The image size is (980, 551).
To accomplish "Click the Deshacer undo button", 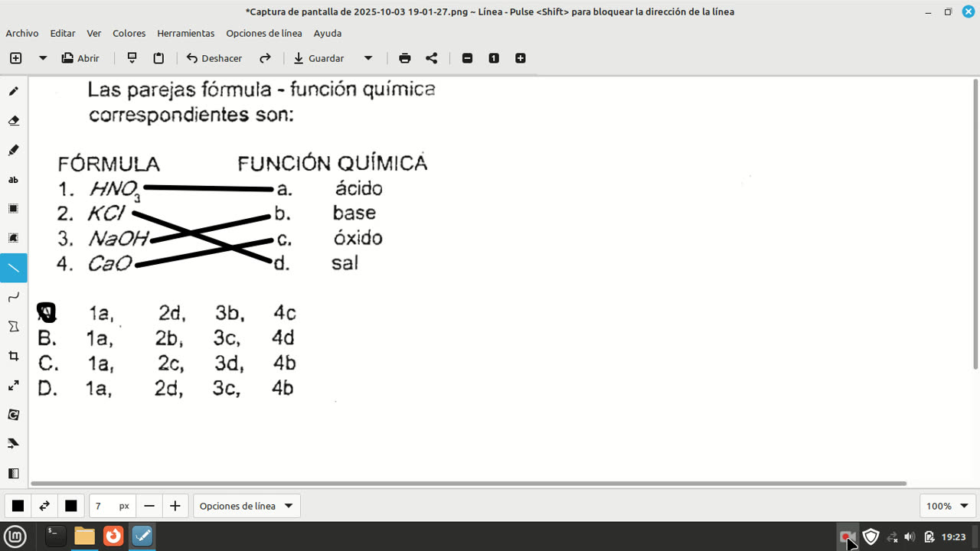I will [x=214, y=58].
